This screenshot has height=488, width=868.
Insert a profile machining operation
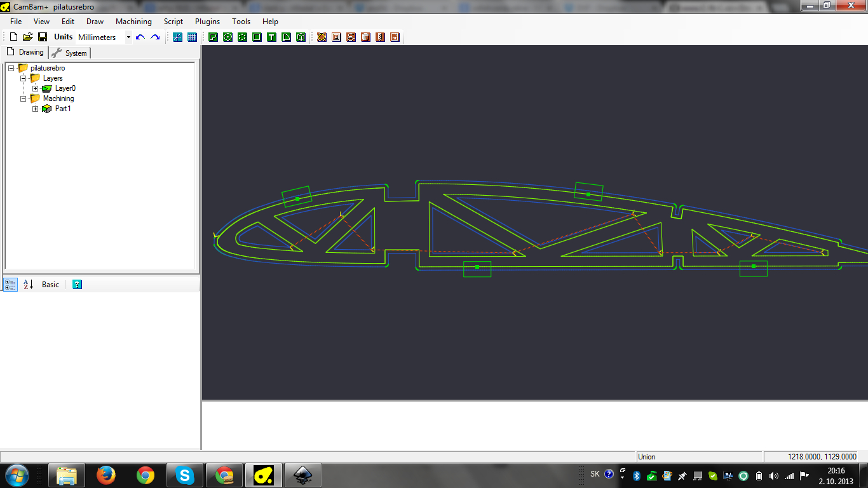point(322,37)
